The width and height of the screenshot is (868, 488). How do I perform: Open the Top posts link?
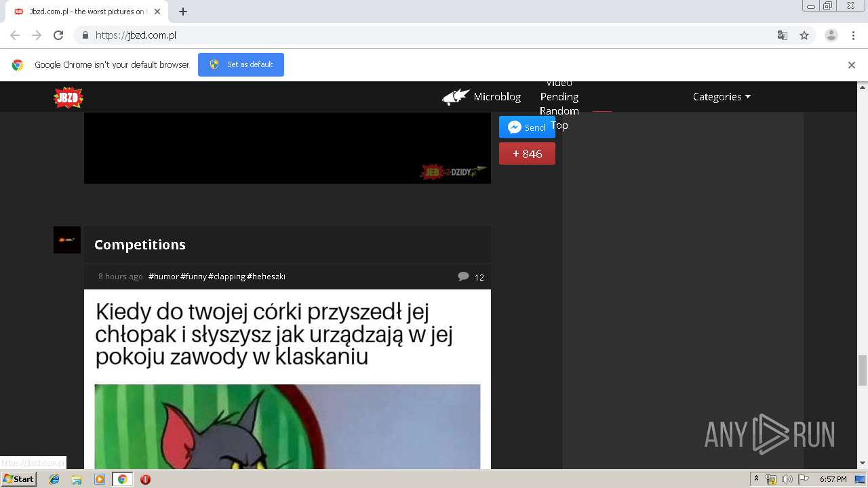559,125
